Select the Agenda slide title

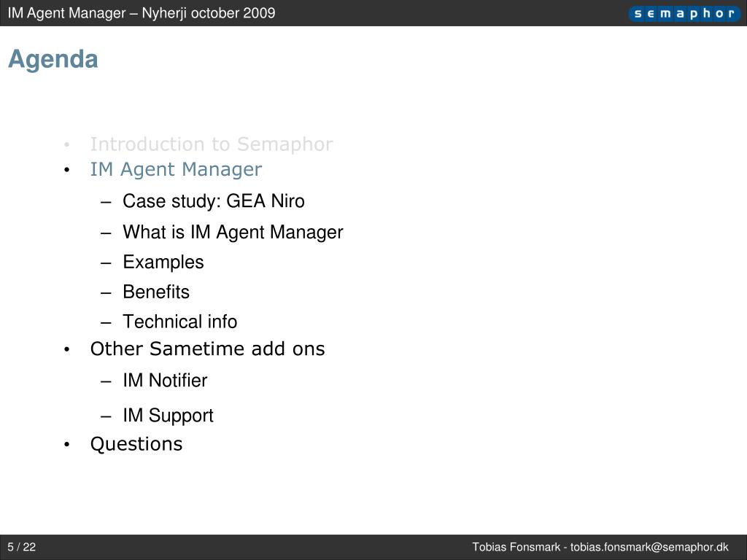pos(53,60)
